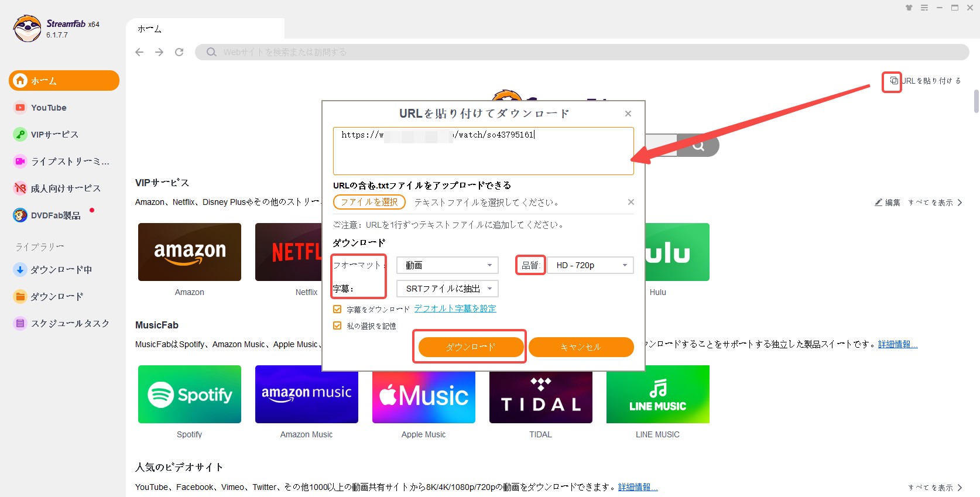Open the Apple Music tile
This screenshot has width=980, height=497.
(x=424, y=397)
